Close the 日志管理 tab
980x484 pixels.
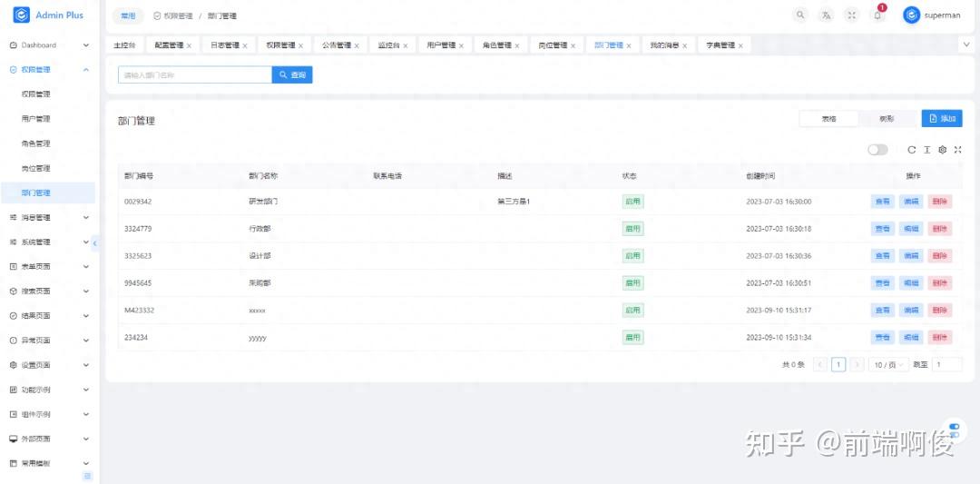point(245,45)
